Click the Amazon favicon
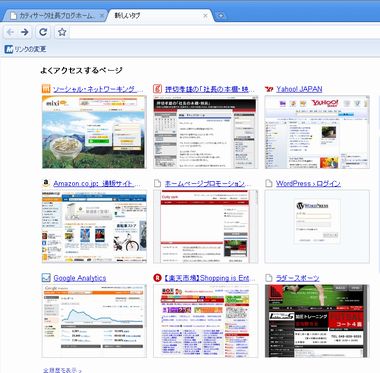 [x=46, y=183]
